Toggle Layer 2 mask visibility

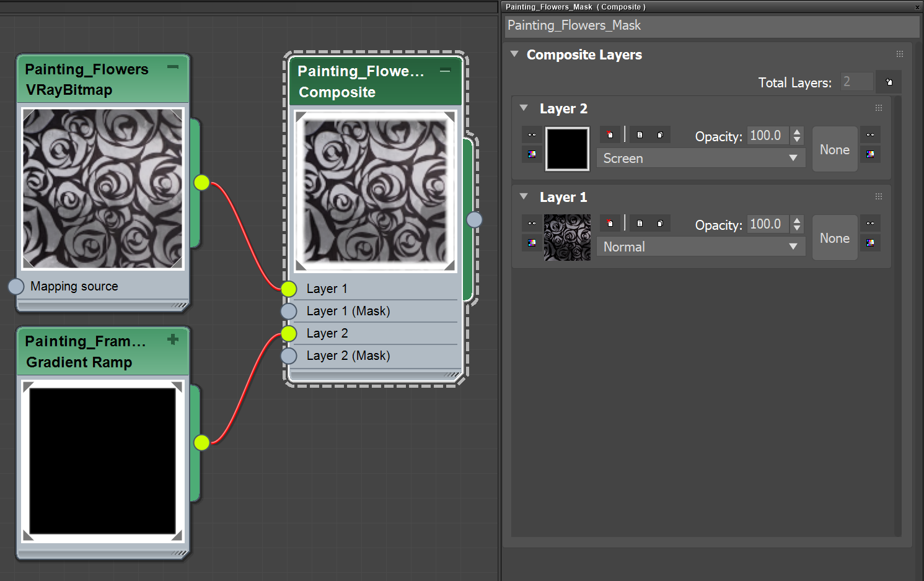pyautogui.click(x=871, y=134)
